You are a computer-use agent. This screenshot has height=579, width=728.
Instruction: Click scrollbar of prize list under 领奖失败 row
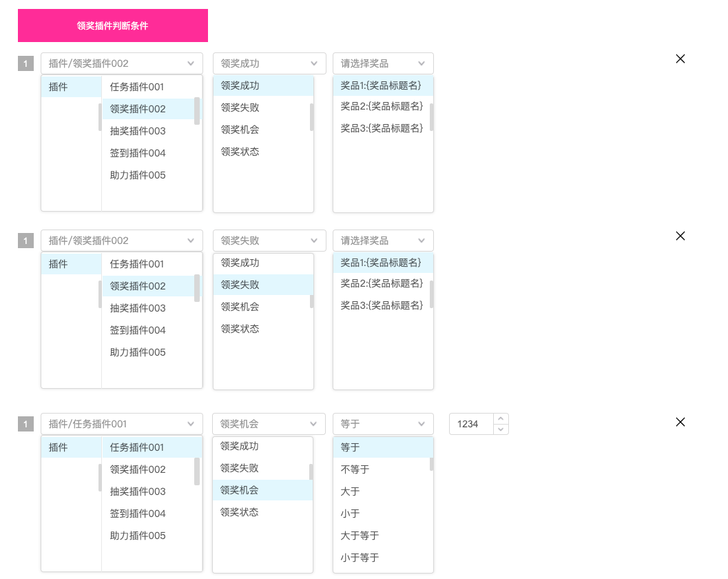[431, 294]
